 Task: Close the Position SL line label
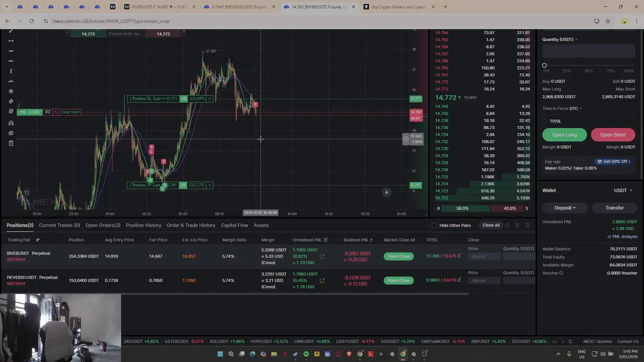click(x=209, y=99)
